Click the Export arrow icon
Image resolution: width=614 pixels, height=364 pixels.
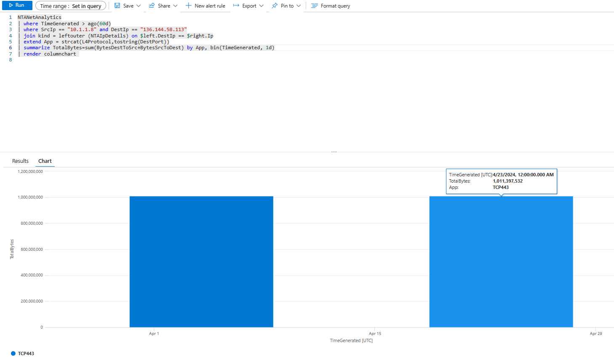pyautogui.click(x=236, y=6)
